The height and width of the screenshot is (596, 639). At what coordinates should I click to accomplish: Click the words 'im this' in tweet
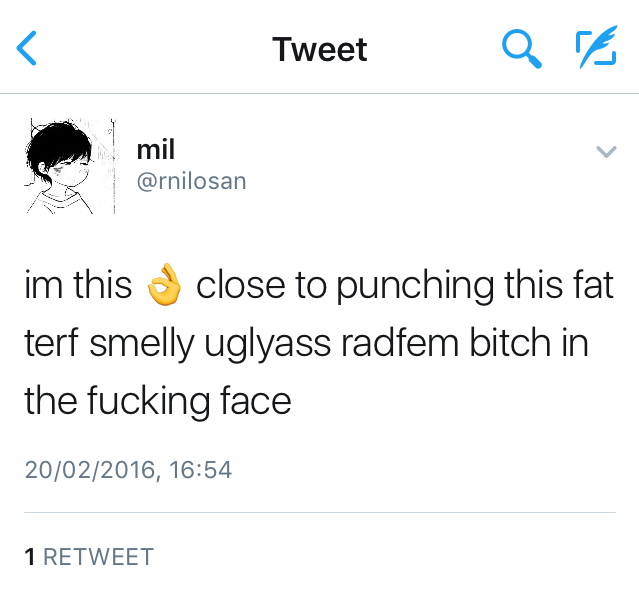tap(78, 285)
